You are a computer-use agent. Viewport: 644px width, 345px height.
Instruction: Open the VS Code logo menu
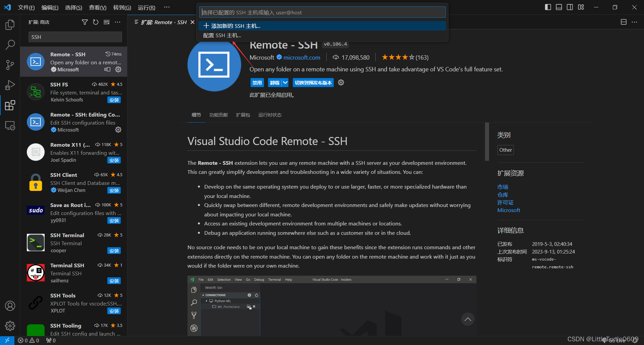7,7
